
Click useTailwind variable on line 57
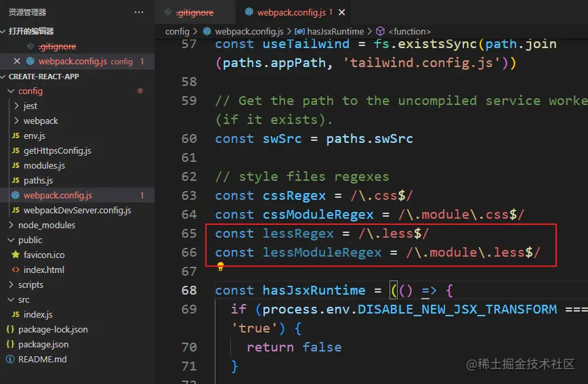[306, 44]
